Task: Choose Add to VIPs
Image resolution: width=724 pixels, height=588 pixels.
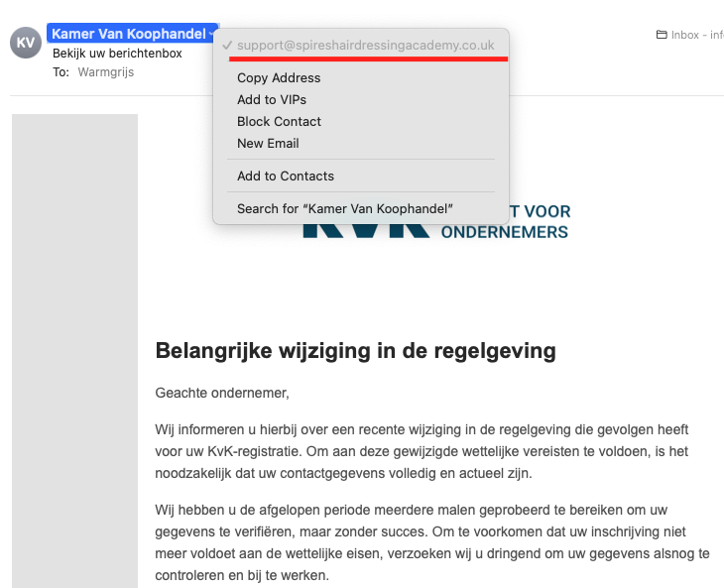Action: [272, 99]
